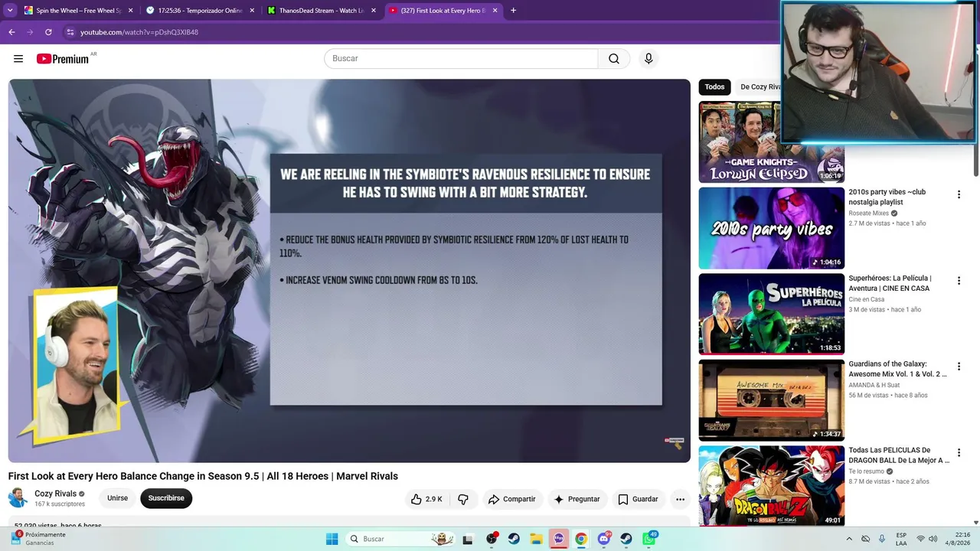This screenshot has height=551, width=980.
Task: Open the Awesome Mix cassette thumbnail
Action: tap(771, 400)
